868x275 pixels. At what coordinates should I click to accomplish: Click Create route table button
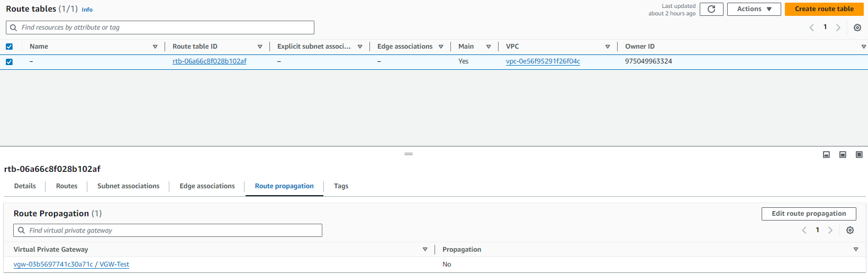click(x=824, y=9)
